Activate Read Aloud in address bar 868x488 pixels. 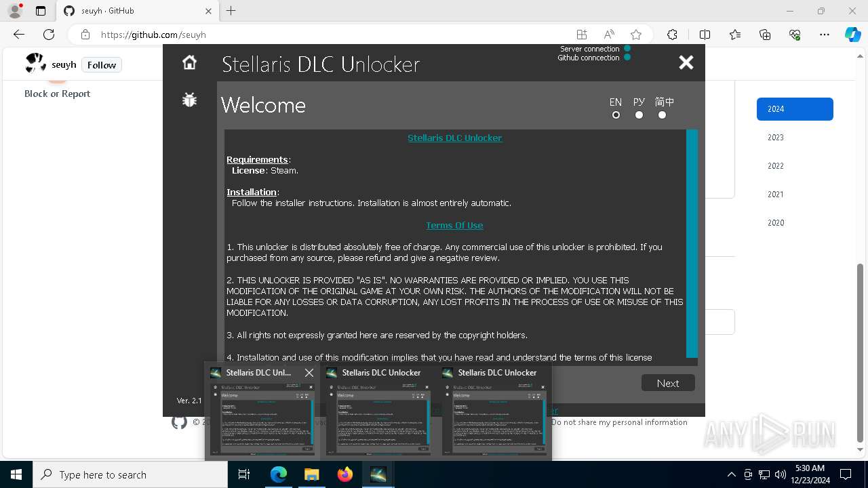[609, 35]
